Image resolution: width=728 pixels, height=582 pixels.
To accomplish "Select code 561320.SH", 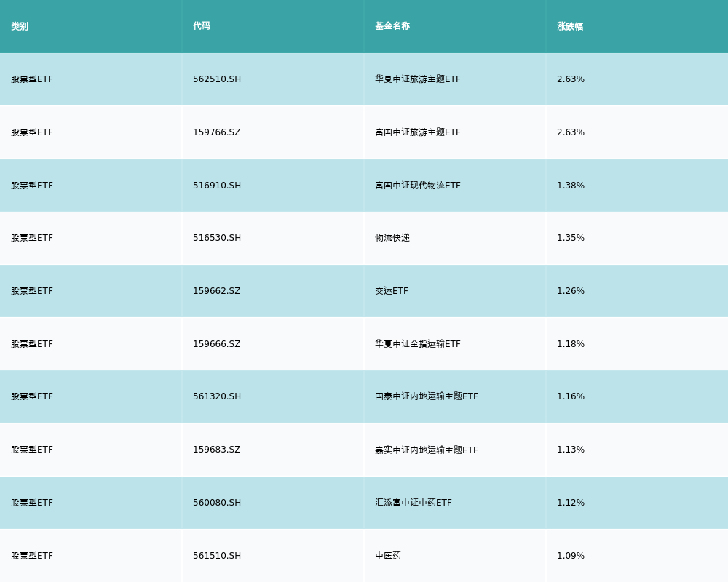I will (x=217, y=396).
